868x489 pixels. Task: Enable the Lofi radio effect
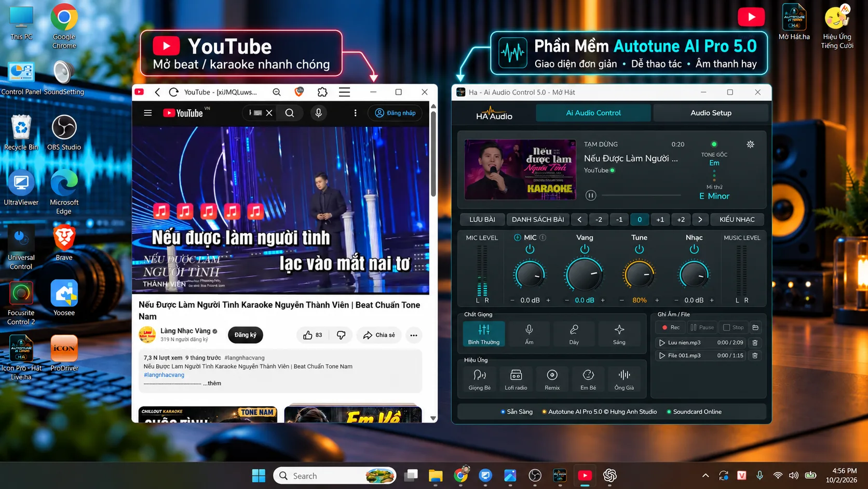pos(516,379)
